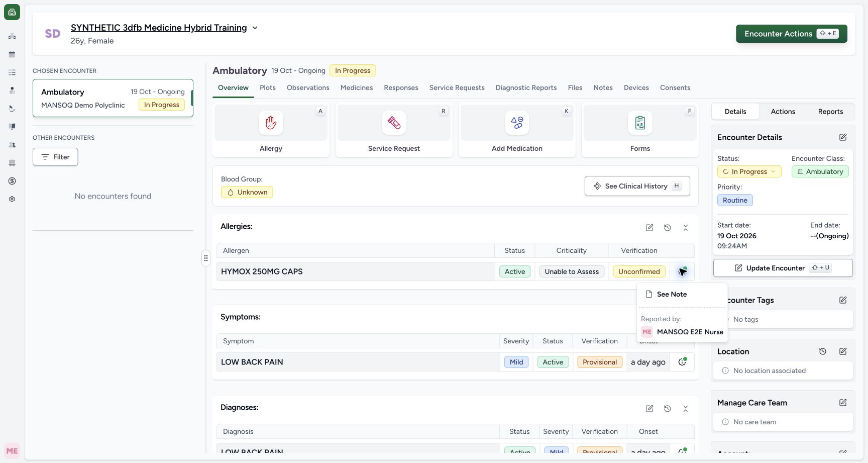
Task: Click the Mild severity badge in Symptoms
Action: pyautogui.click(x=516, y=362)
